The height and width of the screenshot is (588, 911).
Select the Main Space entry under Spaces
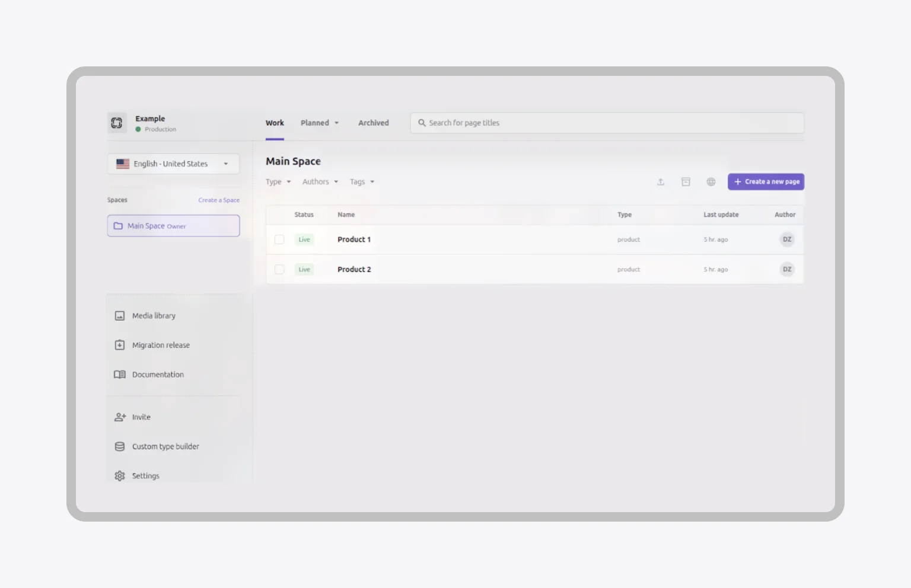tap(173, 225)
